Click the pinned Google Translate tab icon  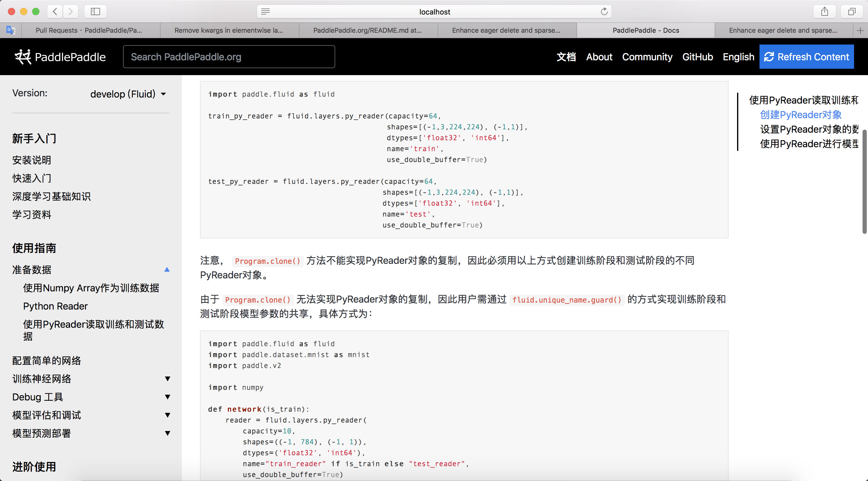point(11,30)
